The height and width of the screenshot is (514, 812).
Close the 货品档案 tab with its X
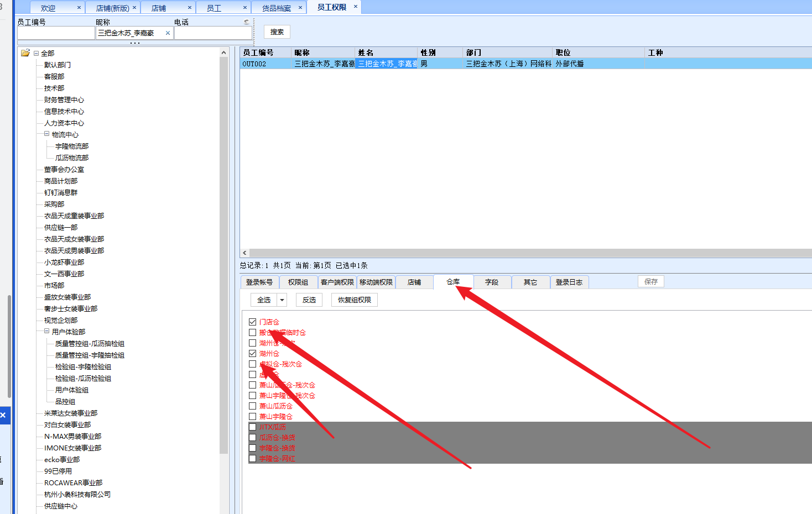(300, 8)
